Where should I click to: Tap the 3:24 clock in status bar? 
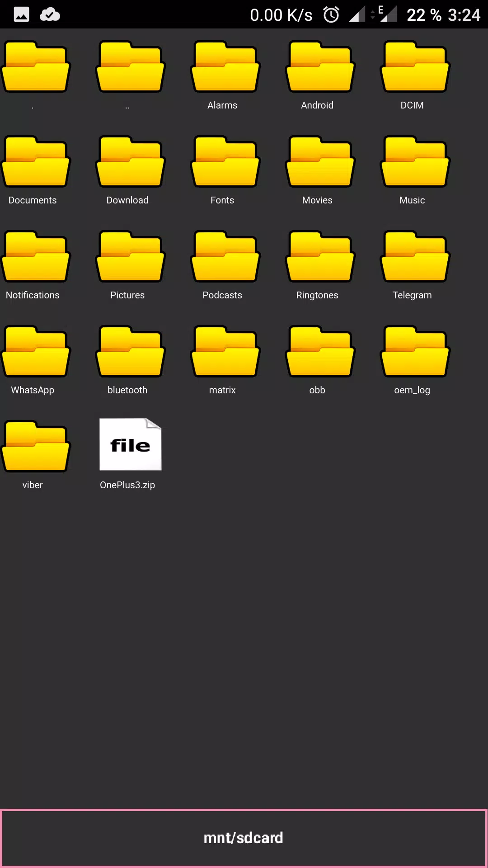tap(464, 15)
